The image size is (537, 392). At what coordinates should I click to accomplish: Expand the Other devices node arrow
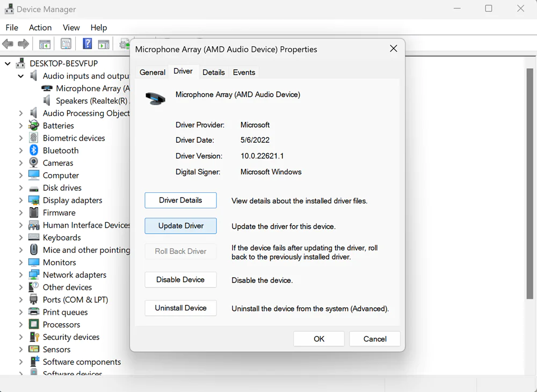21,287
